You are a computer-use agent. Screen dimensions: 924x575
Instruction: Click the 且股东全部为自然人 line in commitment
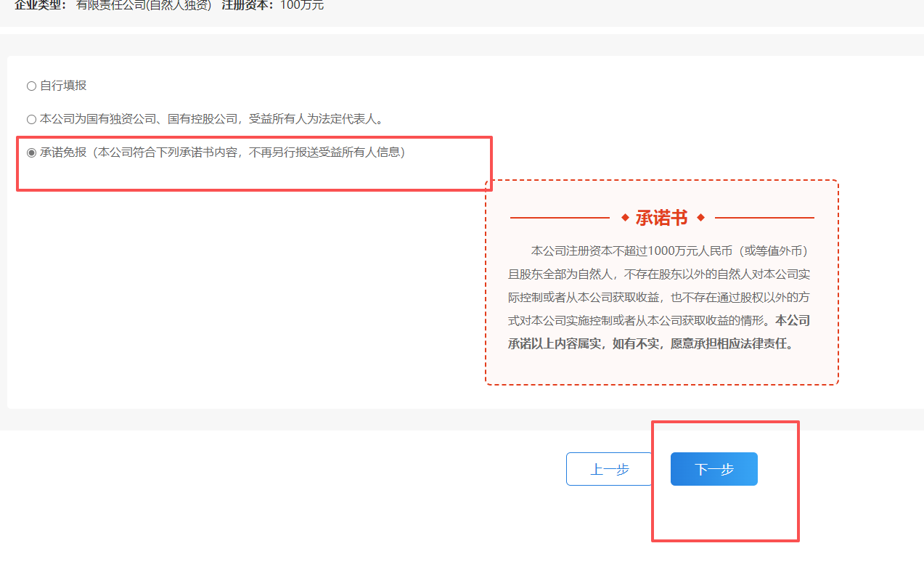click(562, 274)
